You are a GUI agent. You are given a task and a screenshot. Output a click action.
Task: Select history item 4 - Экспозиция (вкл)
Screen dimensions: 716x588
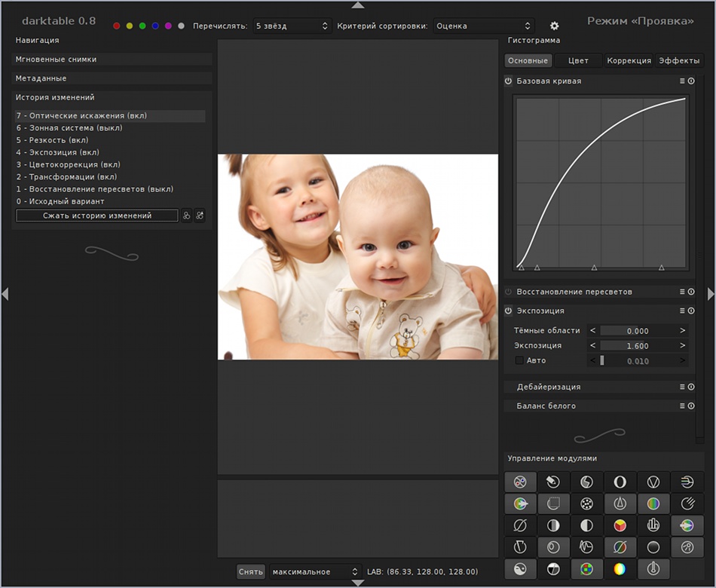pos(109,152)
